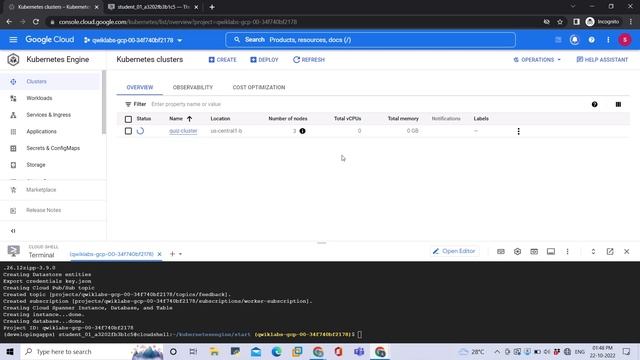Tick the select-all checkbox in the table header

[x=128, y=119]
